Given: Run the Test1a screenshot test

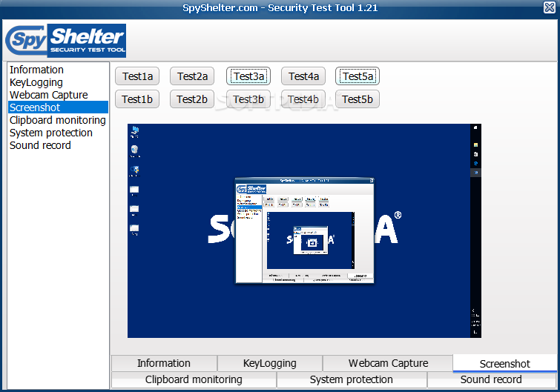Looking at the screenshot, I should 137,76.
